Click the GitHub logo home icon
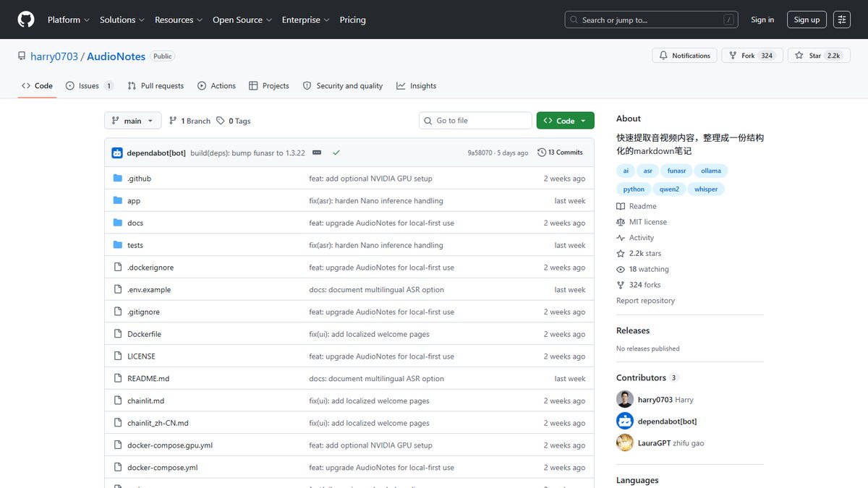Screen dimensions: 868x488 point(26,20)
